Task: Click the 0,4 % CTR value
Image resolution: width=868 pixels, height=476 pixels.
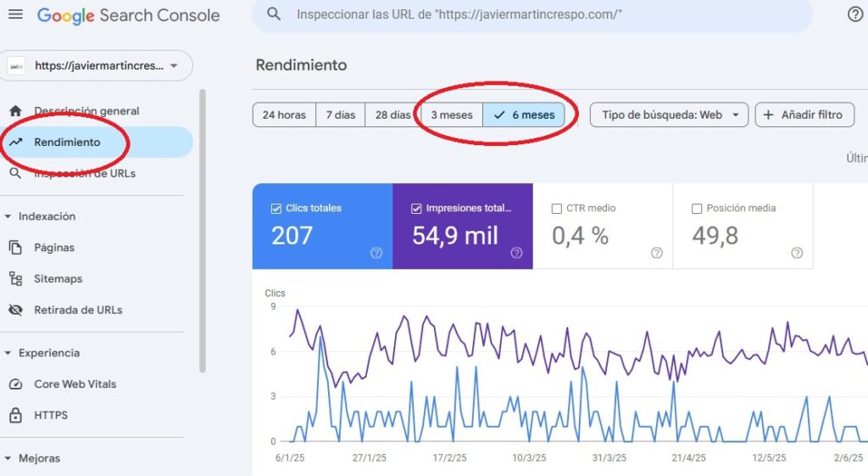Action: coord(580,236)
